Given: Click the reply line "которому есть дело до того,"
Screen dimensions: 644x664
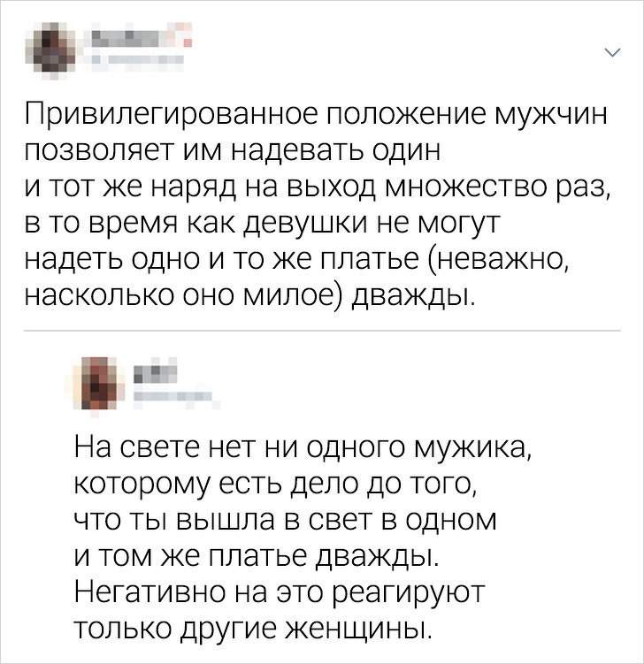Looking at the screenshot, I should pyautogui.click(x=276, y=484).
